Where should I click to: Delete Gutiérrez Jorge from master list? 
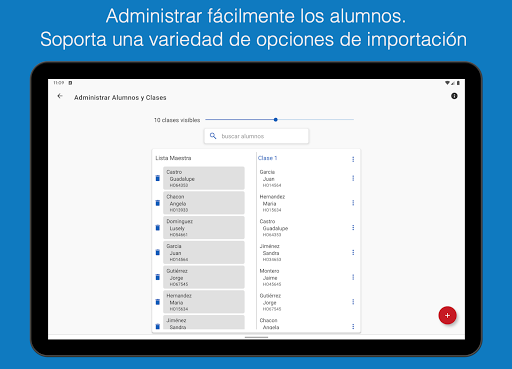coord(158,277)
